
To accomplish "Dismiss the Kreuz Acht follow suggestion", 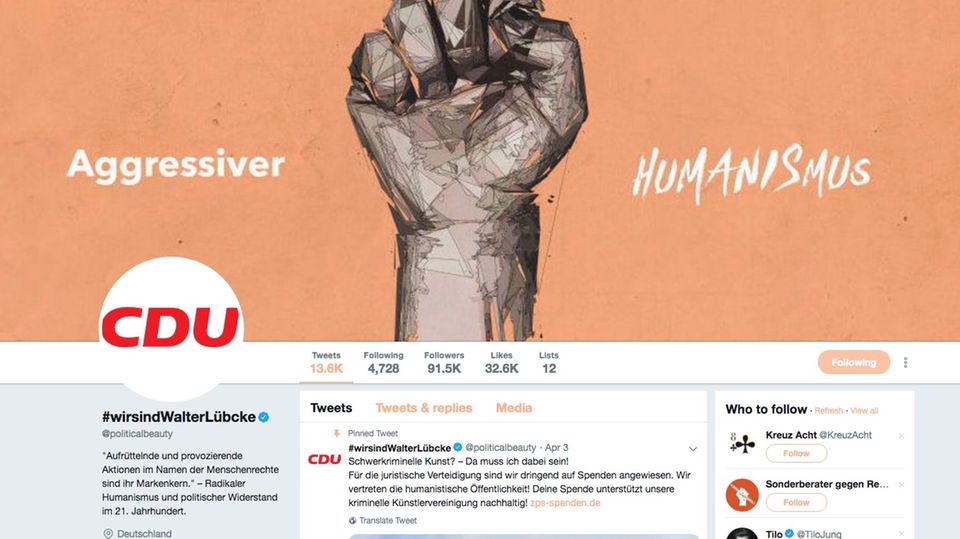I will click(x=901, y=435).
